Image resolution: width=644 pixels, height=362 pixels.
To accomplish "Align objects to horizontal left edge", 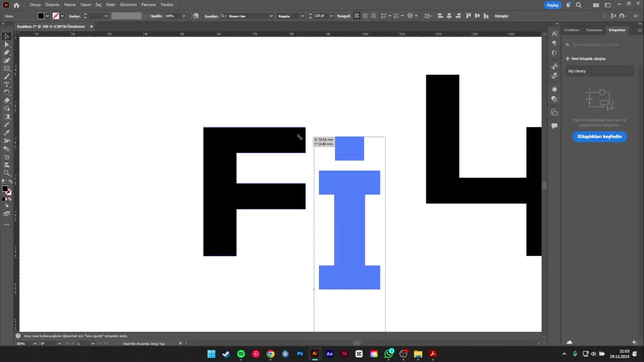I will (x=440, y=16).
